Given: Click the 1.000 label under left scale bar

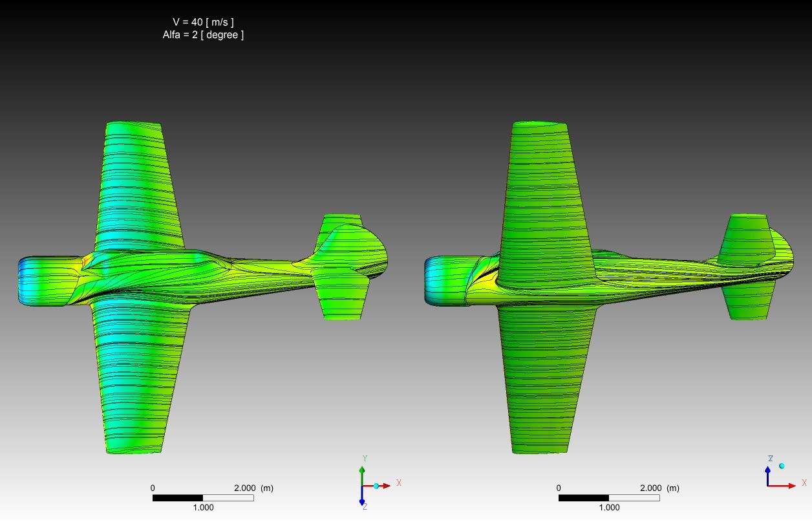Looking at the screenshot, I should (203, 508).
